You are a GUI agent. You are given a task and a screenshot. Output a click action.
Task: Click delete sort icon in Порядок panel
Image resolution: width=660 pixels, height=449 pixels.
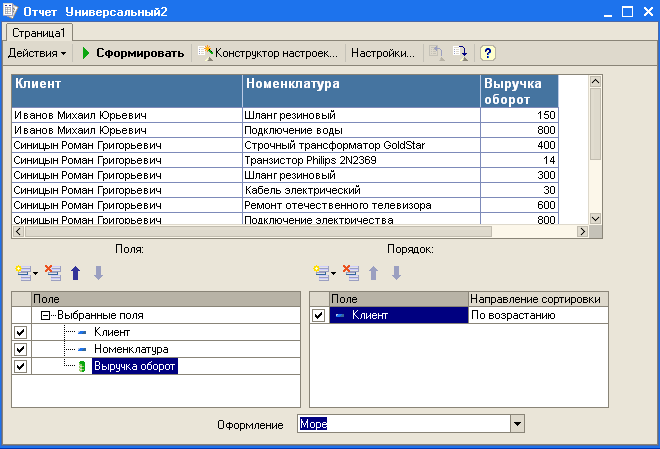click(x=351, y=272)
